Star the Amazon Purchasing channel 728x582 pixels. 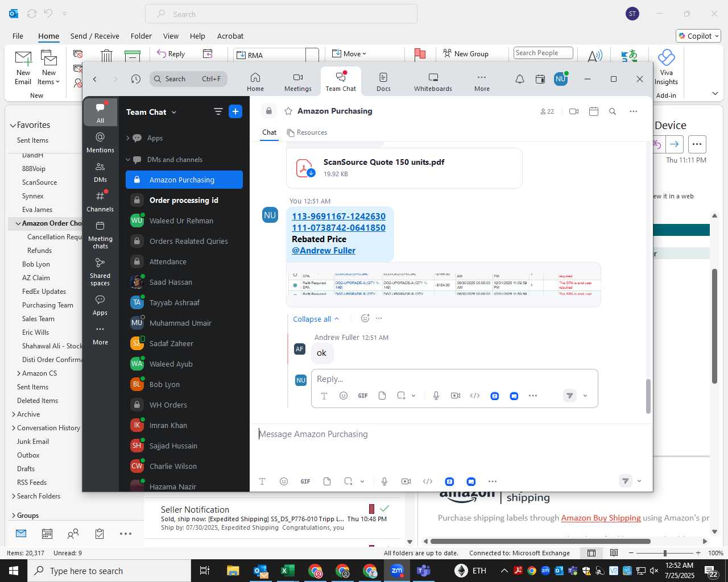click(288, 111)
